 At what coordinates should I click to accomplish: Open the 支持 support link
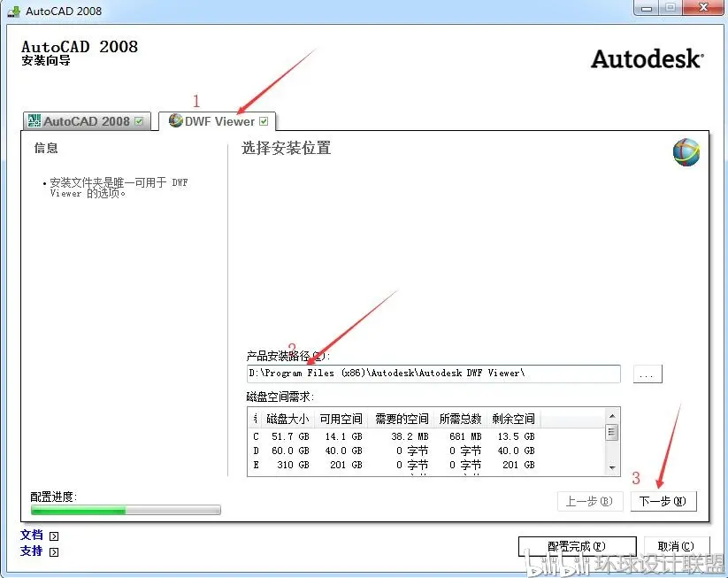click(x=32, y=551)
